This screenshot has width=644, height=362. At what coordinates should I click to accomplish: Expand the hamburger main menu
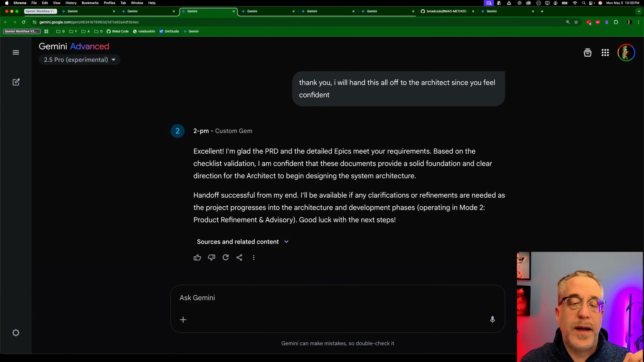coord(16,52)
